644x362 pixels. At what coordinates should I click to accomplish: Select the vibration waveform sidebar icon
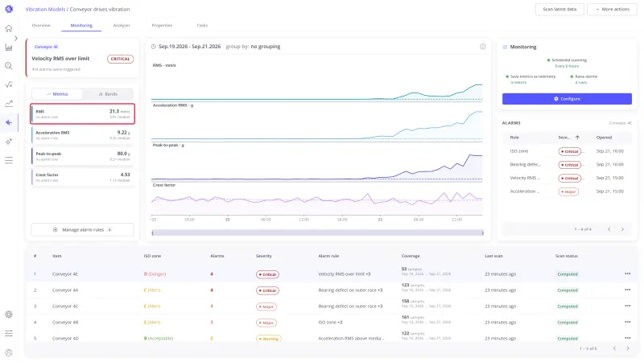click(x=9, y=122)
